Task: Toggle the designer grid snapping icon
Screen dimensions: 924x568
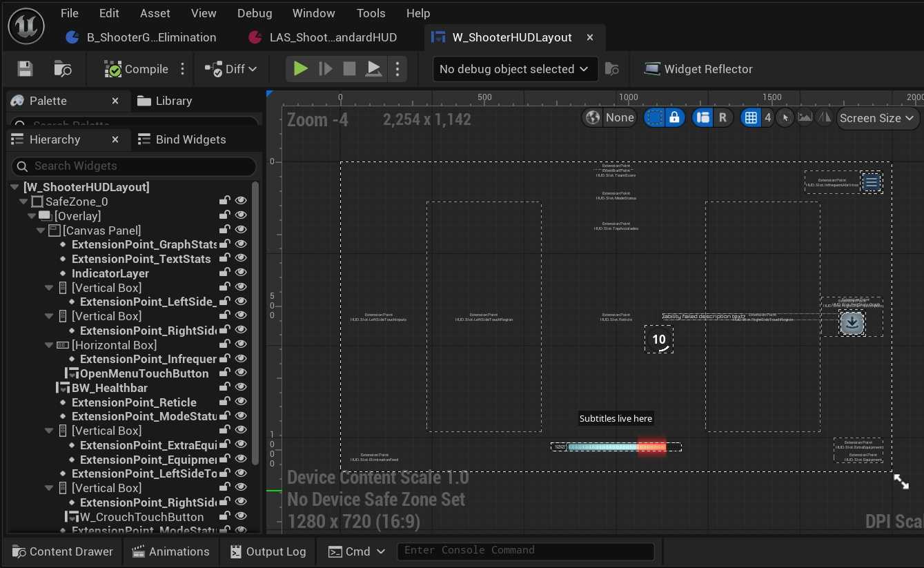Action: pos(751,118)
